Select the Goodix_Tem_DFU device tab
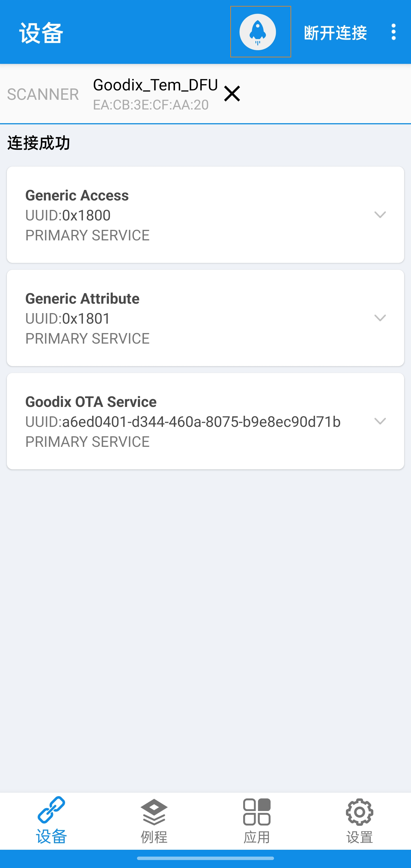 tap(155, 94)
